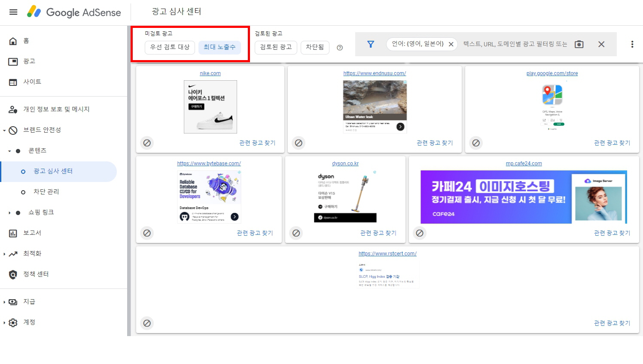Click the Dyson vacuum ad thumbnail
The width and height of the screenshot is (643, 364).
tap(345, 197)
